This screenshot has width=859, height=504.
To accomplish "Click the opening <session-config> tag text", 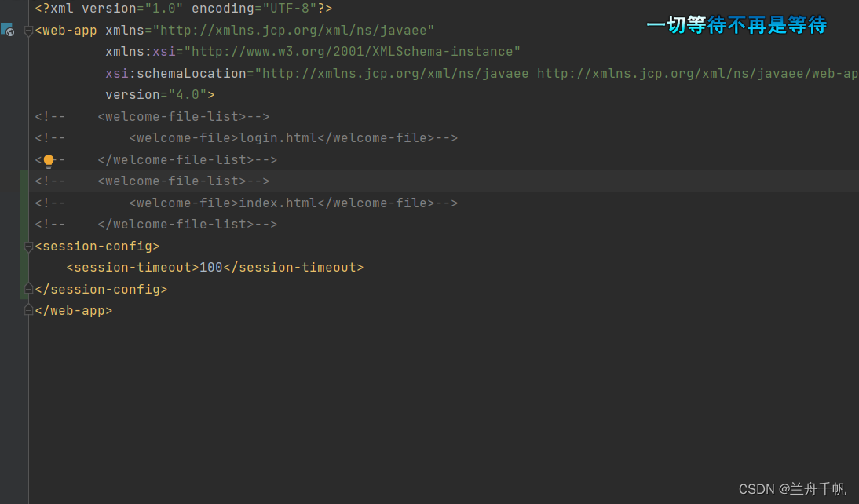I will point(97,246).
